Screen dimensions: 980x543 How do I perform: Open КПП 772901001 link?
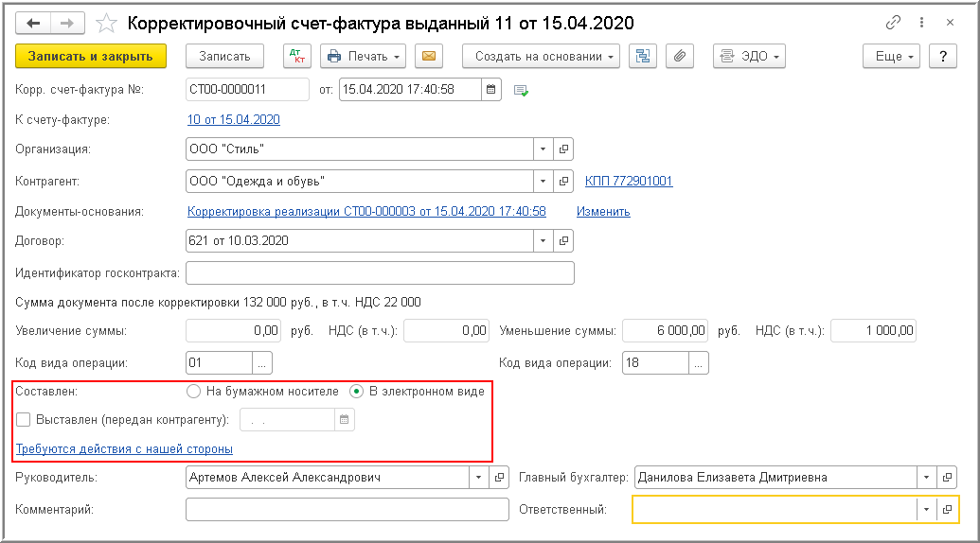pyautogui.click(x=629, y=181)
